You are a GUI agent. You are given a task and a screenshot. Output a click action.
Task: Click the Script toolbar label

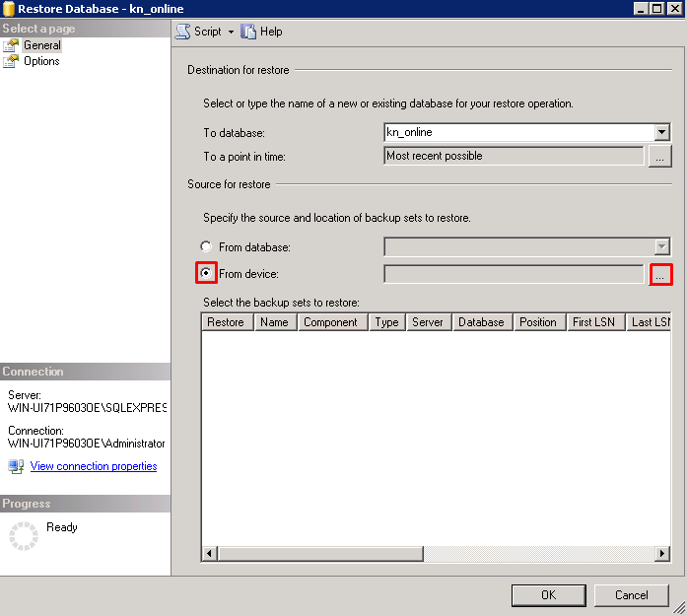click(208, 32)
